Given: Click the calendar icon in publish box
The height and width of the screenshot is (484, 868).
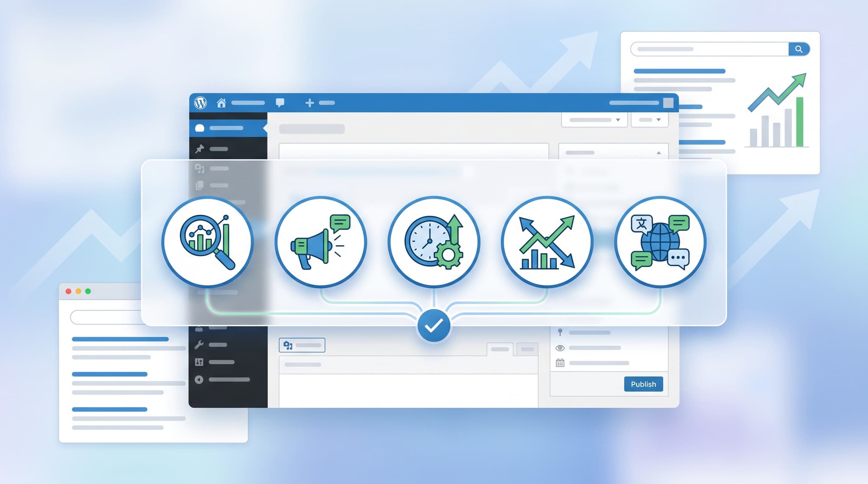Looking at the screenshot, I should [x=560, y=363].
